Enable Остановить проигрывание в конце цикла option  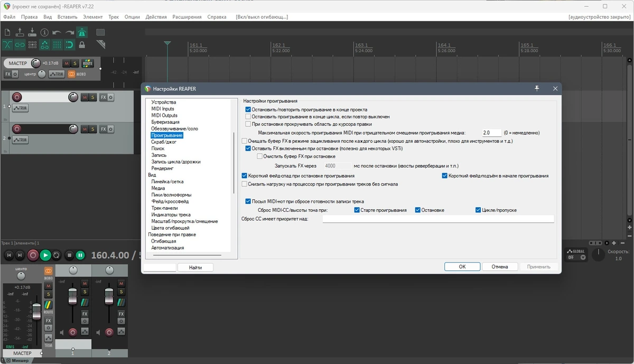(x=248, y=117)
